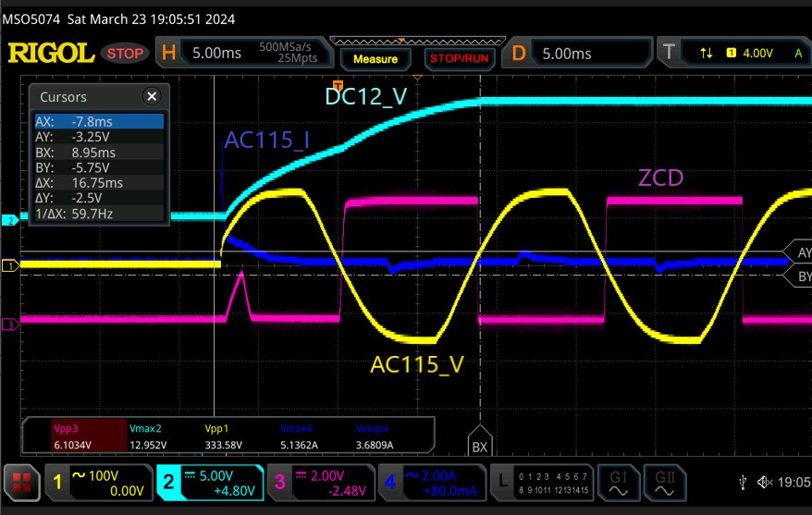The image size is (812, 515).
Task: Click the BY cursor marker
Action: [799, 276]
